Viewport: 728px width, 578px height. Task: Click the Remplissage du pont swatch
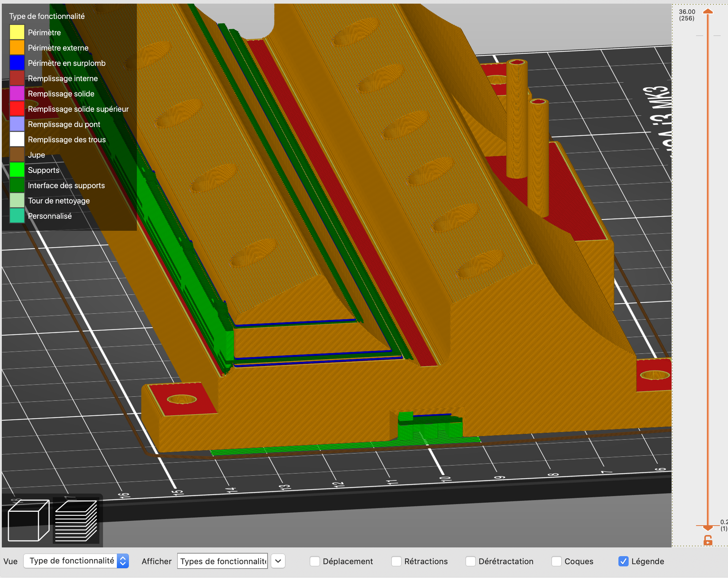pos(17,124)
